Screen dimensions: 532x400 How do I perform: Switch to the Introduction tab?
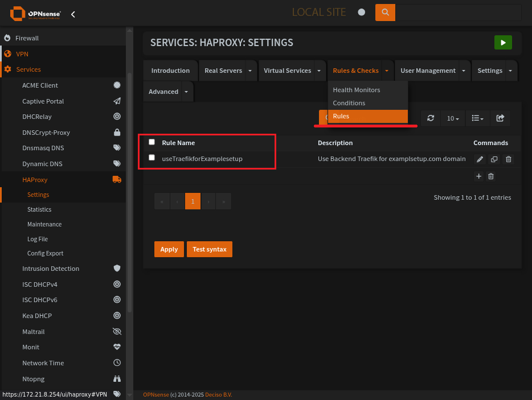[x=170, y=71]
